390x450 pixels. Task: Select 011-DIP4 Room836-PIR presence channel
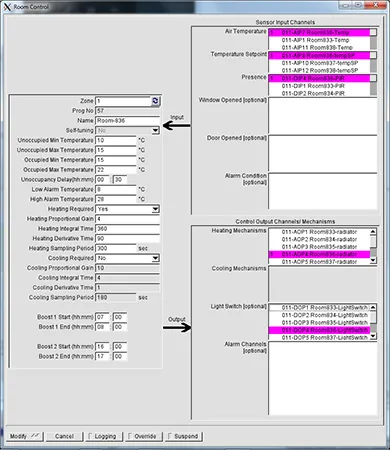[319, 78]
